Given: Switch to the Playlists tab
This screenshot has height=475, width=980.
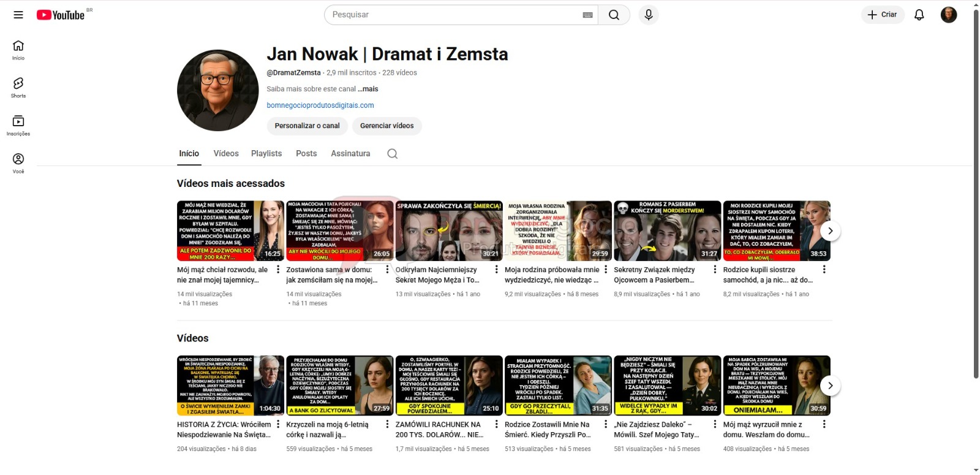Looking at the screenshot, I should 266,154.
